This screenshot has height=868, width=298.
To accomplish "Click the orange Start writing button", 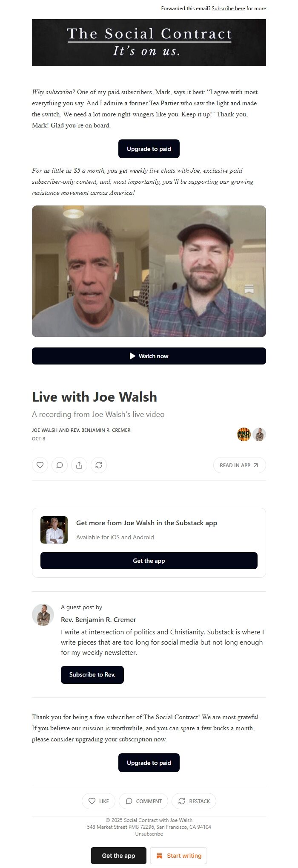I will point(178,856).
